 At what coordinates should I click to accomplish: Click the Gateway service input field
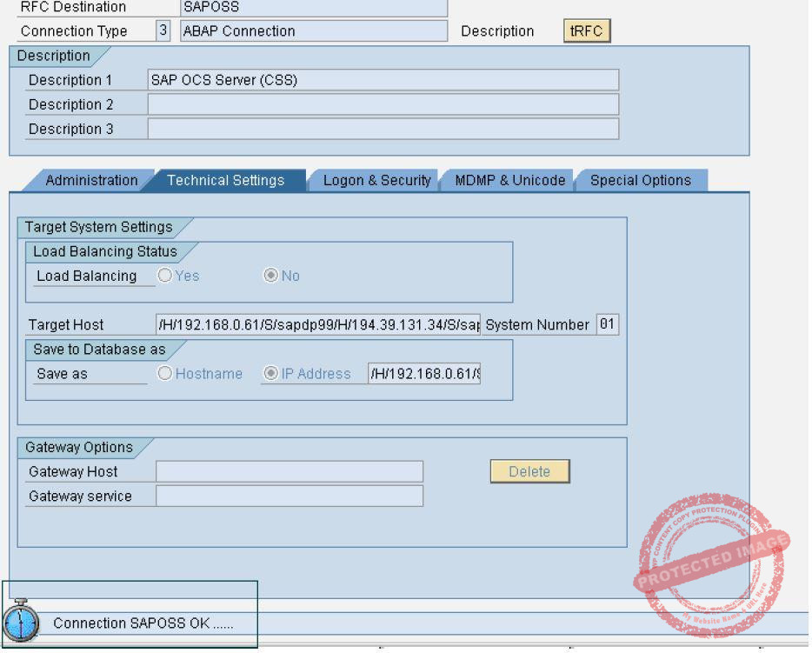tap(289, 496)
